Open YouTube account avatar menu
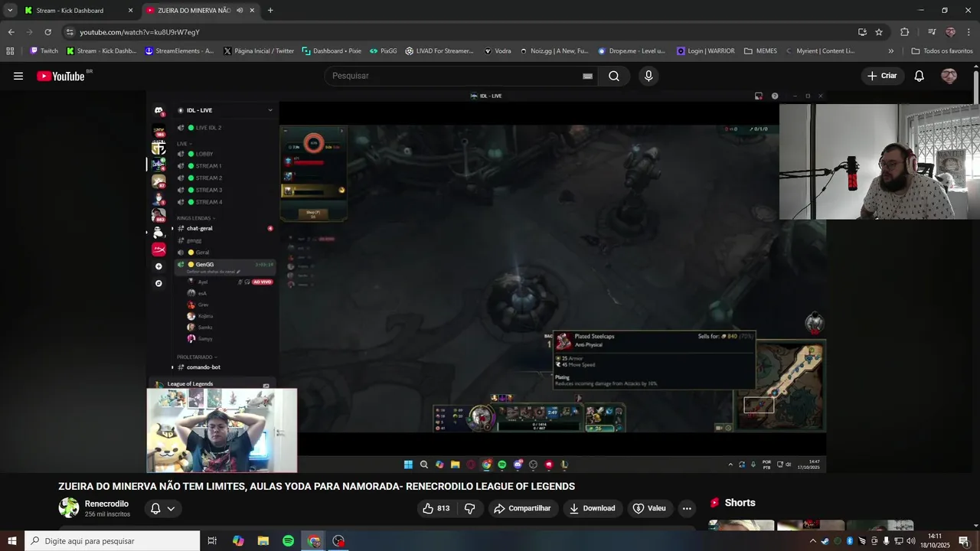Screen dimensions: 980x551 (949, 76)
